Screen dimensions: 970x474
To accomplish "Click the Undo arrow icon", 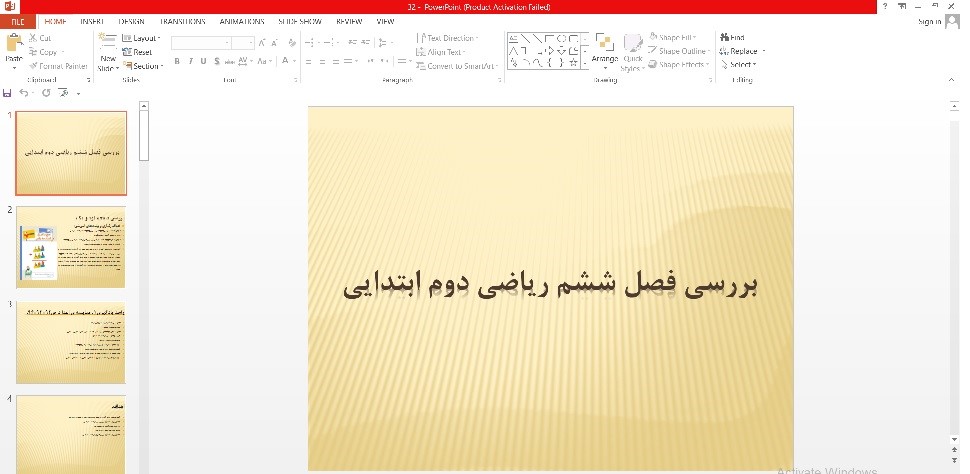I will (25, 93).
